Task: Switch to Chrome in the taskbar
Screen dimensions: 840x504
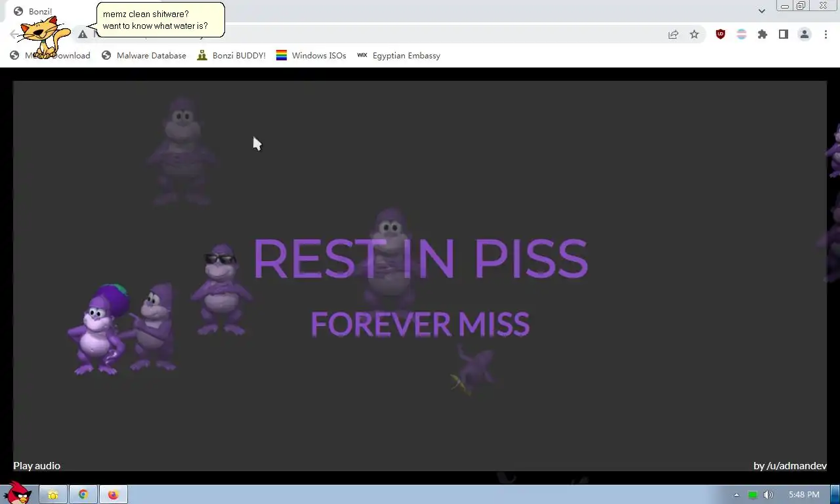Action: coord(83,495)
